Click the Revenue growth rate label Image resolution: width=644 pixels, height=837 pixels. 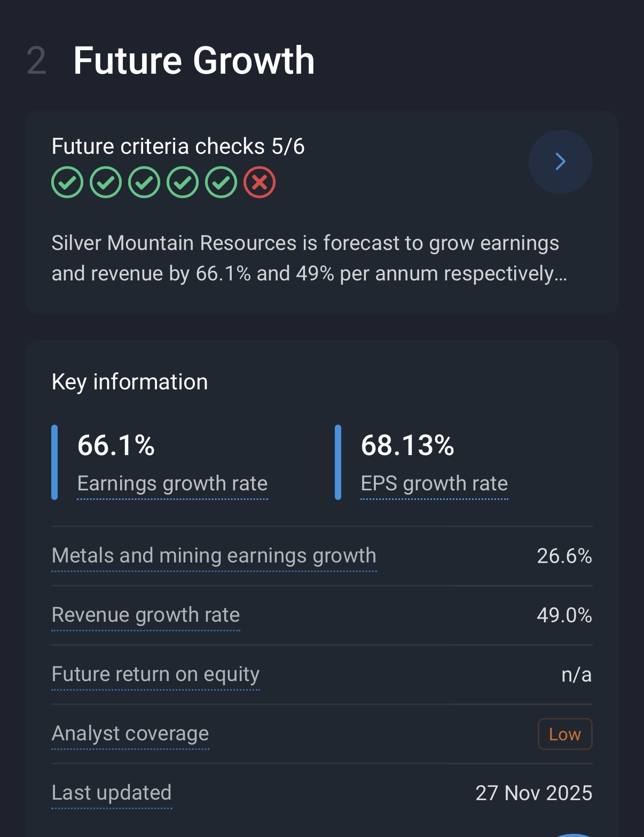coord(145,615)
